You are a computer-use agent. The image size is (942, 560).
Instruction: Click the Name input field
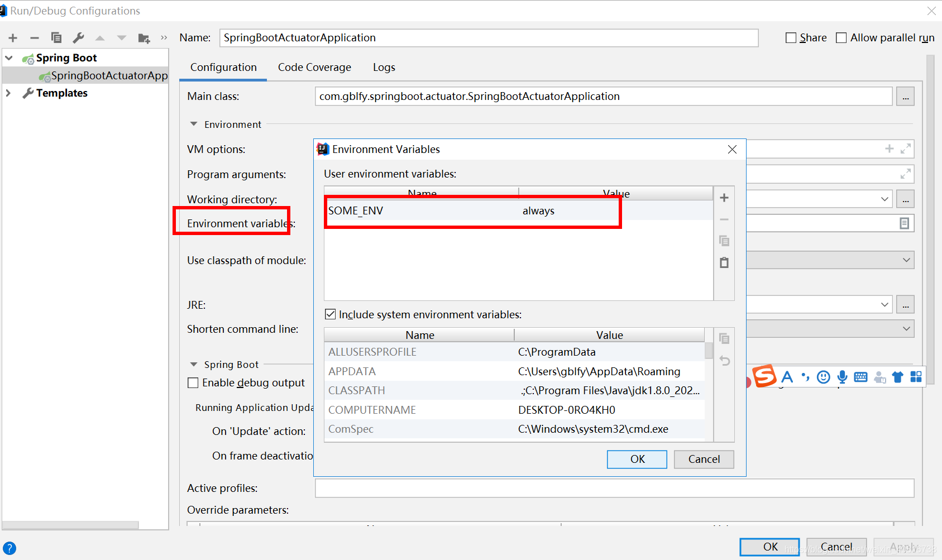coord(489,37)
